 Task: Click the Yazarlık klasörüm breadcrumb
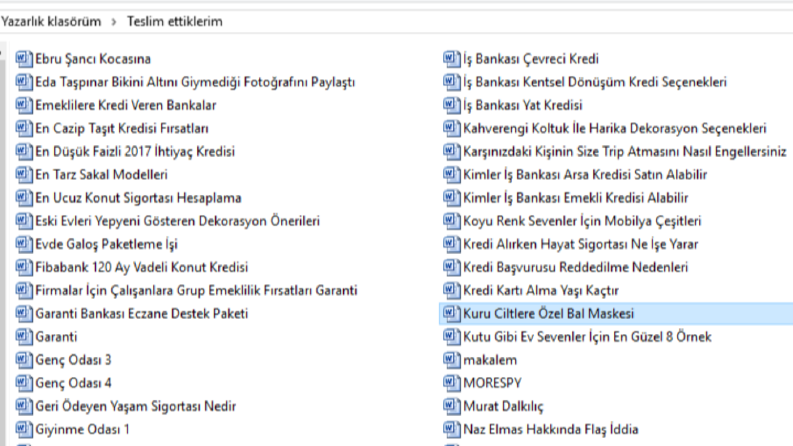51,22
